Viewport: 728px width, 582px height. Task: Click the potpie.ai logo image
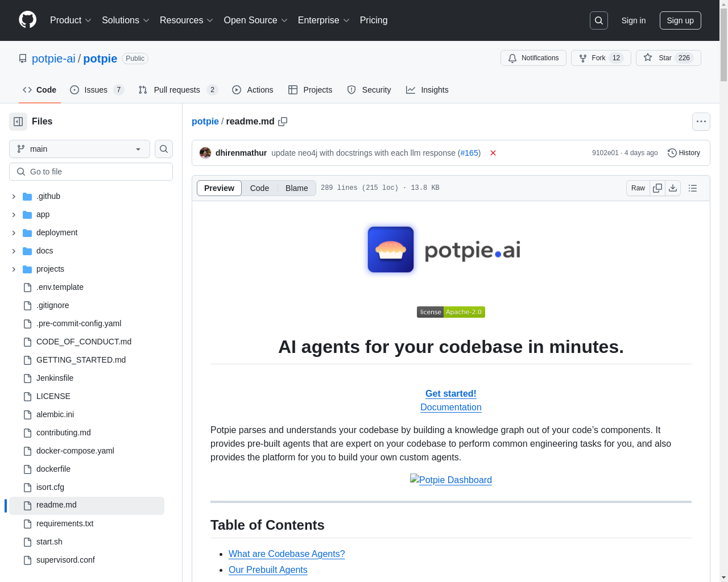[x=451, y=250]
